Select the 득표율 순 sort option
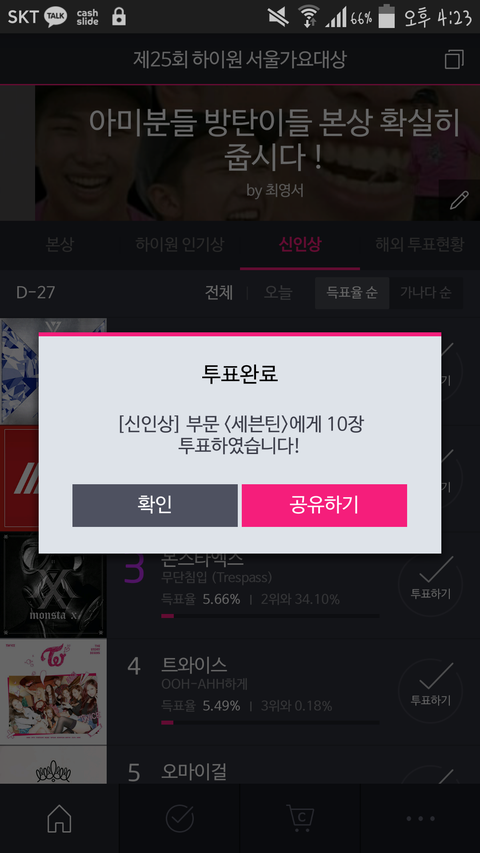Viewport: 480px width, 853px height. pyautogui.click(x=352, y=293)
